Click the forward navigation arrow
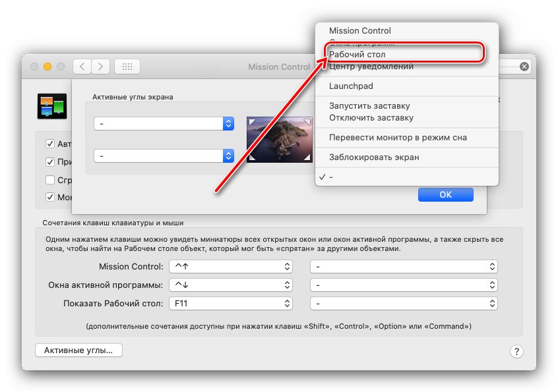558x392 pixels. click(100, 67)
